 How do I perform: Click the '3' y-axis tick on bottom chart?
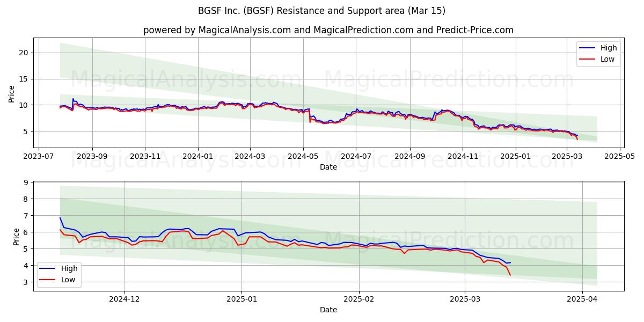click(x=25, y=282)
